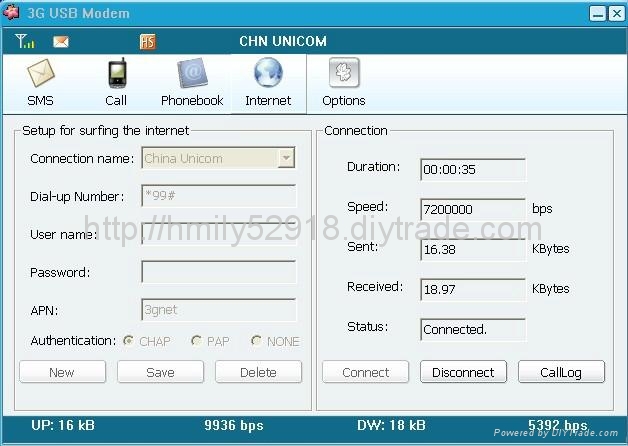Viewport: 628px width, 446px height.
Task: Click the DW: 18 kB status entry
Action: click(x=391, y=425)
